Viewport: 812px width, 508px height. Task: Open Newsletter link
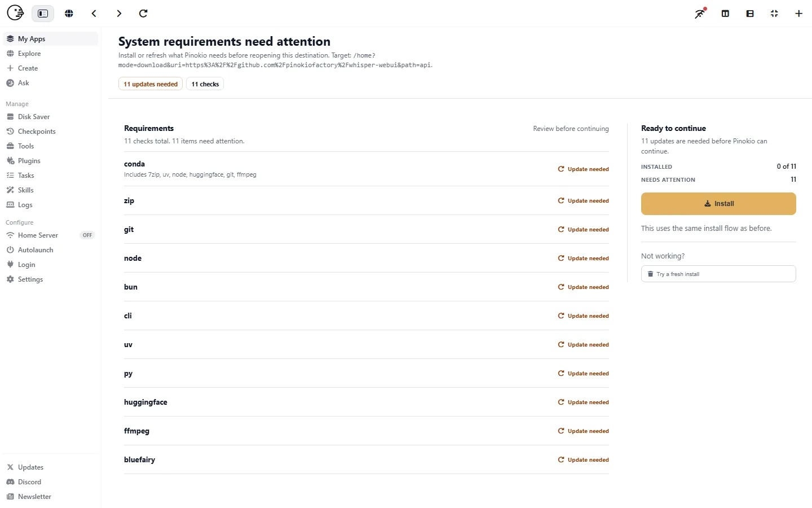point(50,497)
